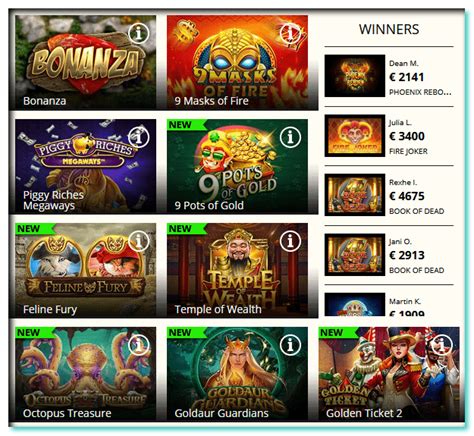Open Jani O. Book of Dead winner entry
Viewport: 474px width, 436px height.
point(389,255)
